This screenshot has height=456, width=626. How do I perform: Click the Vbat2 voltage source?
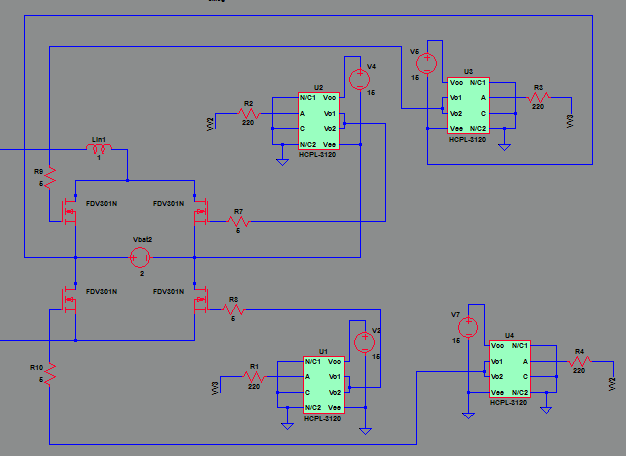click(141, 257)
